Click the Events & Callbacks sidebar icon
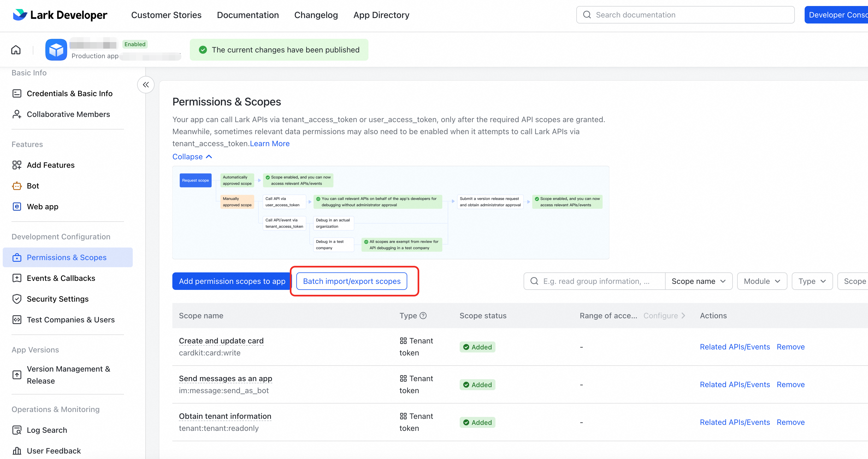 [x=17, y=278]
